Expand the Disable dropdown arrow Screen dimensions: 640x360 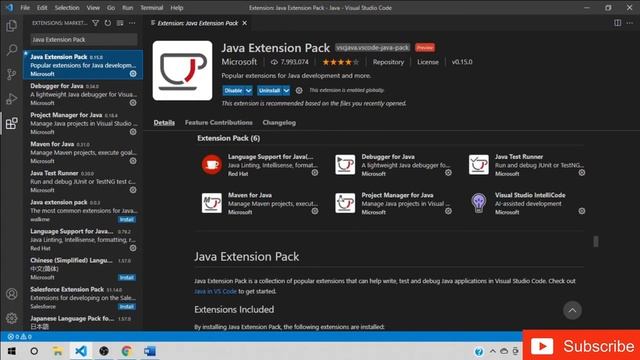pyautogui.click(x=248, y=91)
